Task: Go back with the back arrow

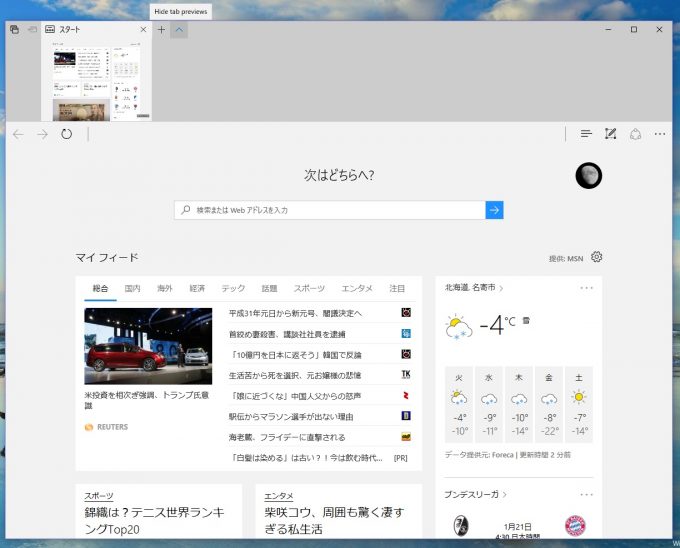Action: [x=18, y=134]
